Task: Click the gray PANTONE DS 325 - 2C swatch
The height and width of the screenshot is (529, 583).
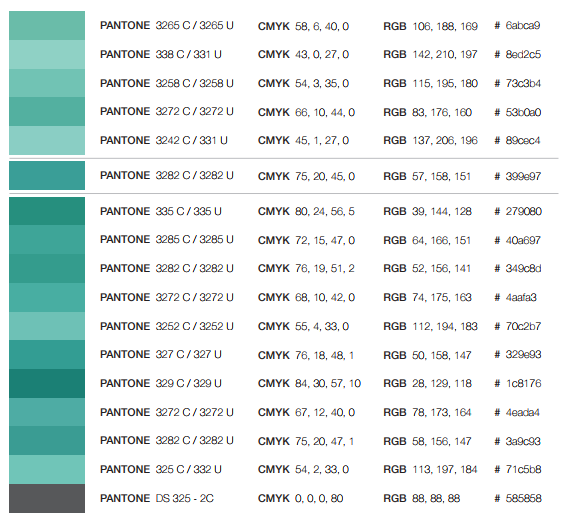Action: click(x=47, y=498)
